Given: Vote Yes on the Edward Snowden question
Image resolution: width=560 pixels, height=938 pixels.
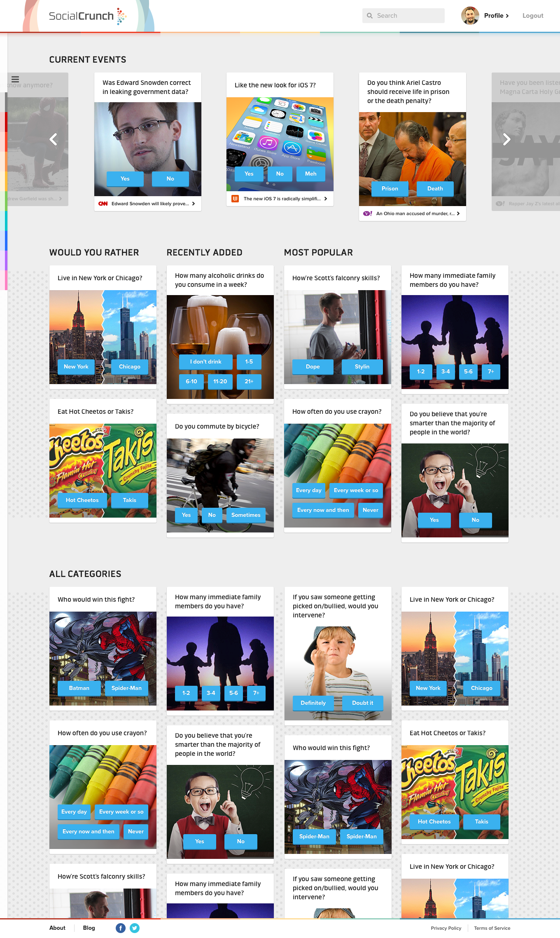Looking at the screenshot, I should click(x=125, y=179).
